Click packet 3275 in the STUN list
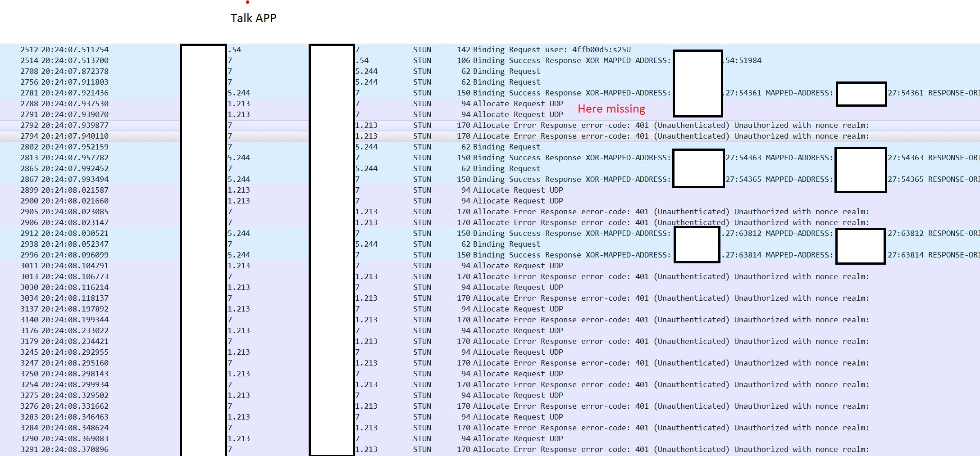Screen dimensions: 980x456 [490, 395]
